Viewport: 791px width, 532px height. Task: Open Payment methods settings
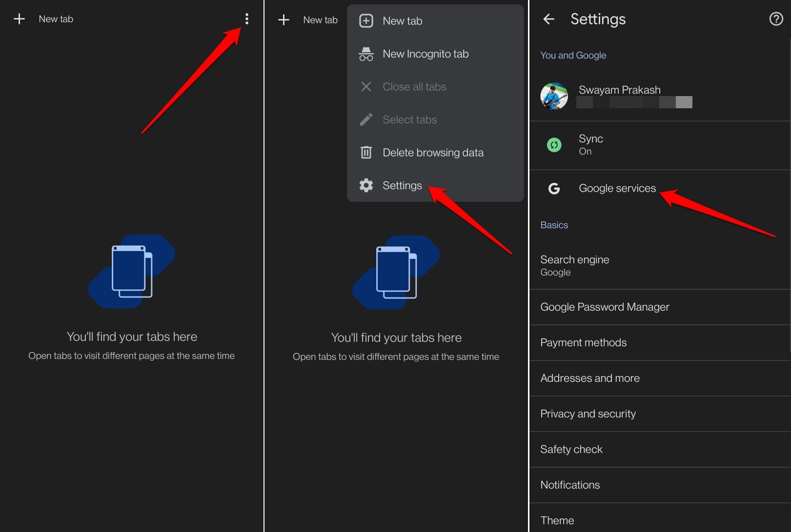pyautogui.click(x=660, y=343)
